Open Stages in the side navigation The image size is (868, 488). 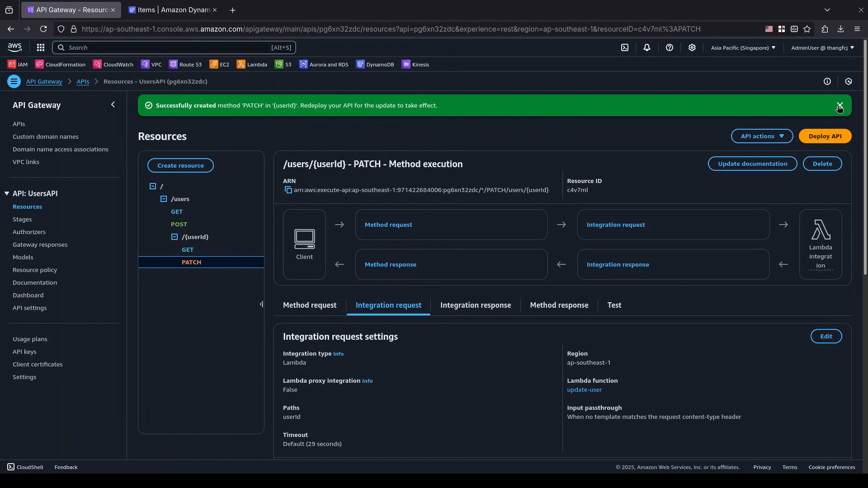coord(22,219)
